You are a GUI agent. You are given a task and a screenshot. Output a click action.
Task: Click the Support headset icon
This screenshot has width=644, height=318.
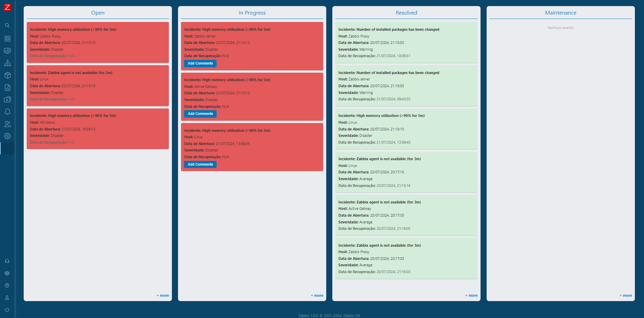pyautogui.click(x=7, y=261)
